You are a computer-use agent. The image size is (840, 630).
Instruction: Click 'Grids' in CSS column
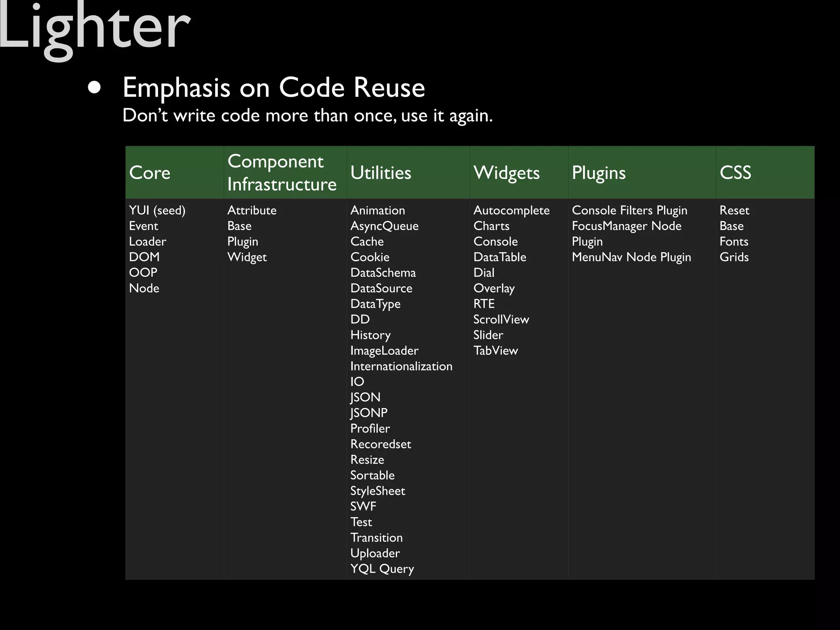tap(734, 257)
